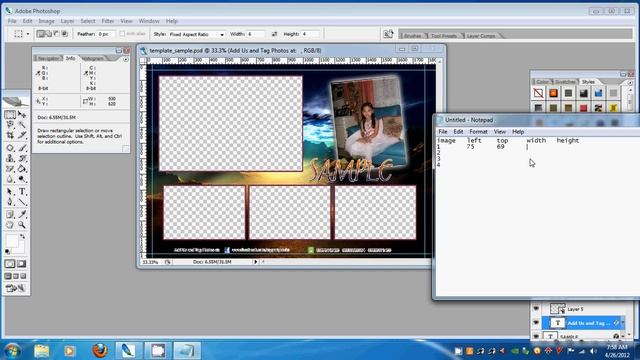This screenshot has height=360, width=640.
Task: Switch to the Histogram tab
Action: coord(93,59)
